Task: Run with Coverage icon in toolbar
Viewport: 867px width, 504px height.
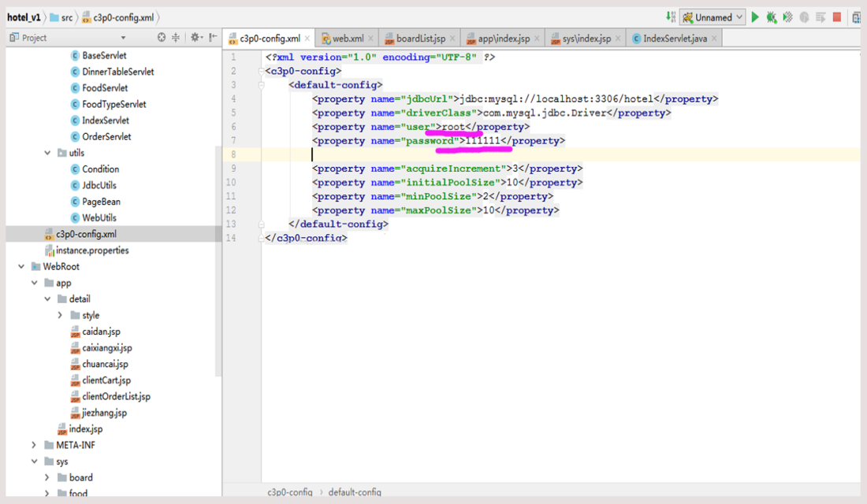Action: coord(787,17)
